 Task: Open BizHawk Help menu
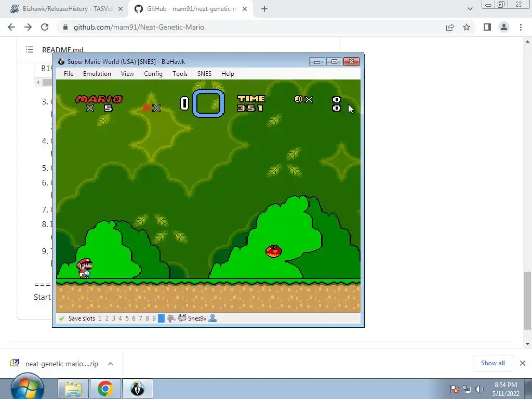click(228, 74)
